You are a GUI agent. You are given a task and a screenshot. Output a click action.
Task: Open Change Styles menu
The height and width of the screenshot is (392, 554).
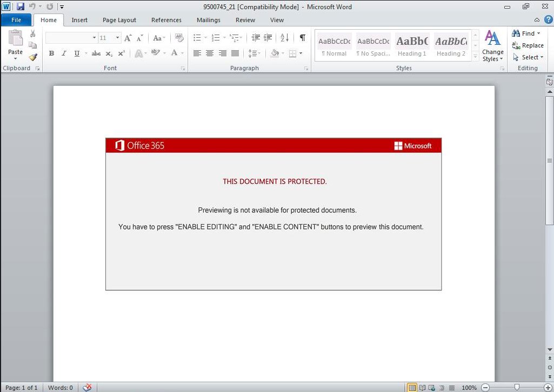493,46
